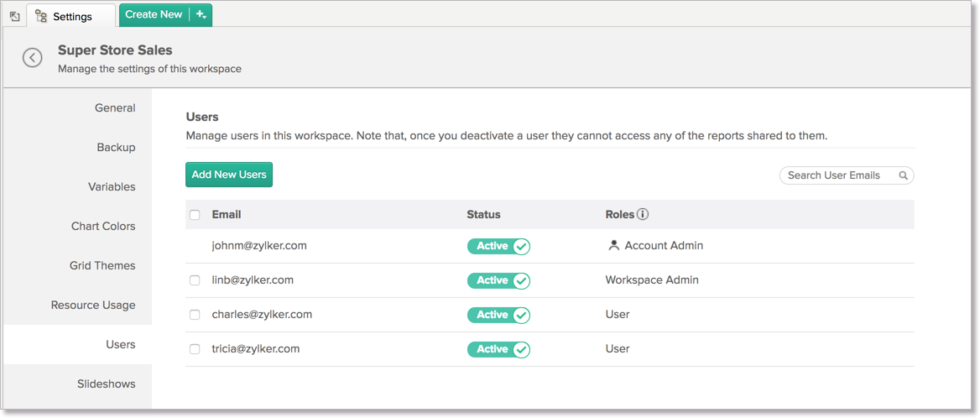Click the Account Admin person icon

613,246
